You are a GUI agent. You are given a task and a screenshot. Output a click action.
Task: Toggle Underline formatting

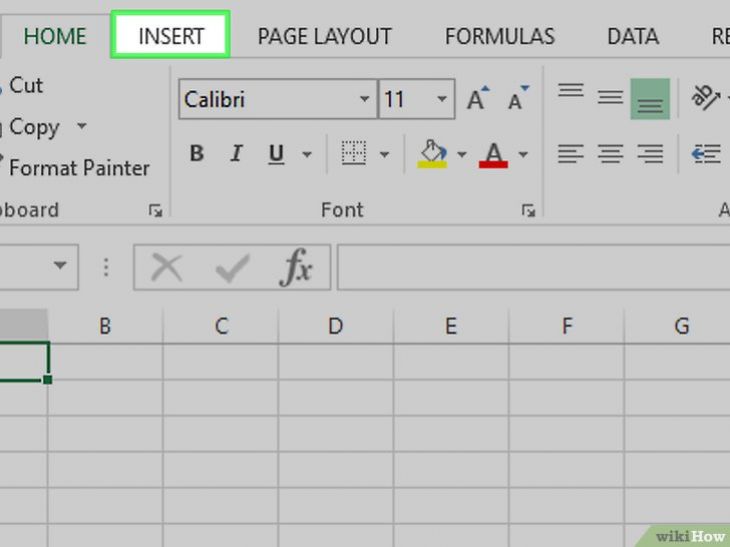tap(276, 154)
